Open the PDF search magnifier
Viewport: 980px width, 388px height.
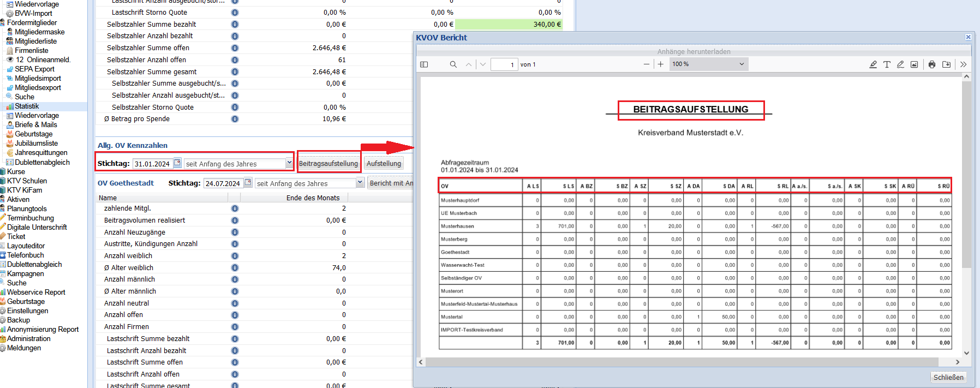point(453,64)
